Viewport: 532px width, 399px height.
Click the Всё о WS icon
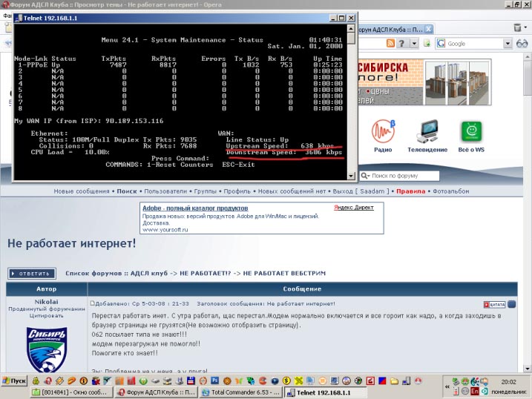[x=471, y=134]
